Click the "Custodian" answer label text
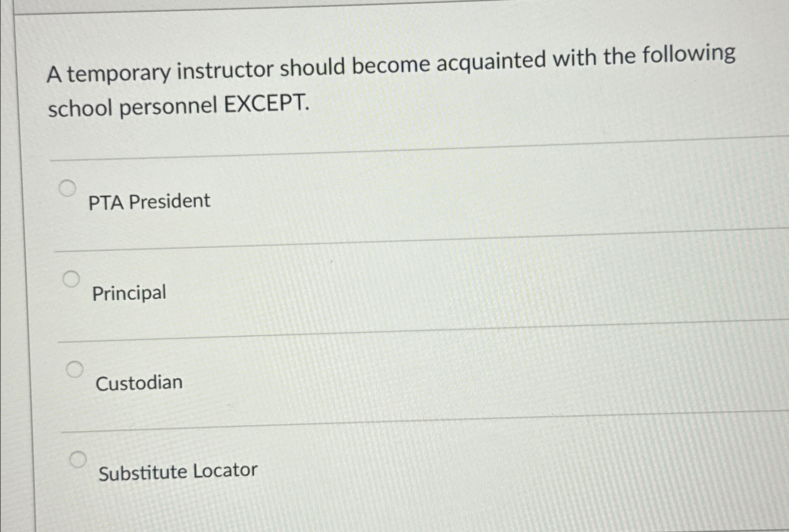The image size is (789, 532). point(139,383)
